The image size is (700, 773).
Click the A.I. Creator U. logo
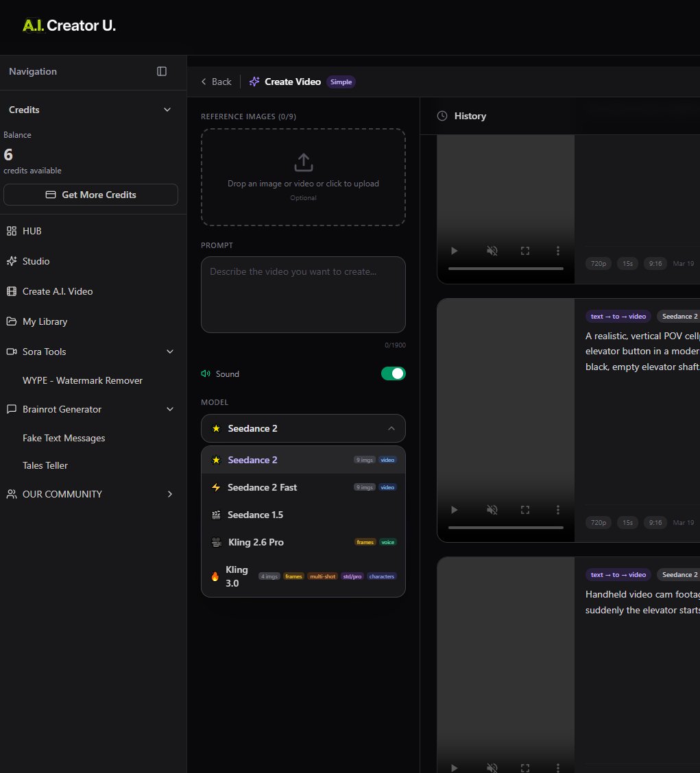point(69,25)
